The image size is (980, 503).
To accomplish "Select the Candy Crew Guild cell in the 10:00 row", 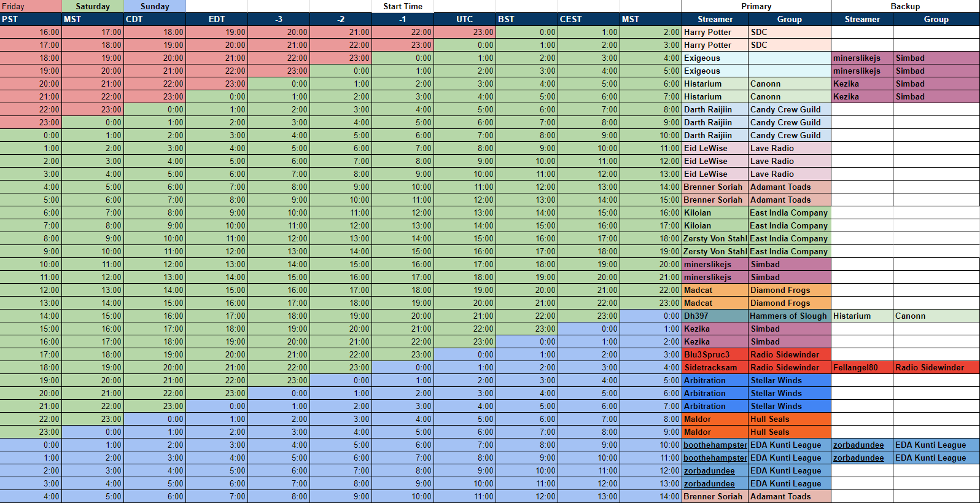I will [x=790, y=135].
